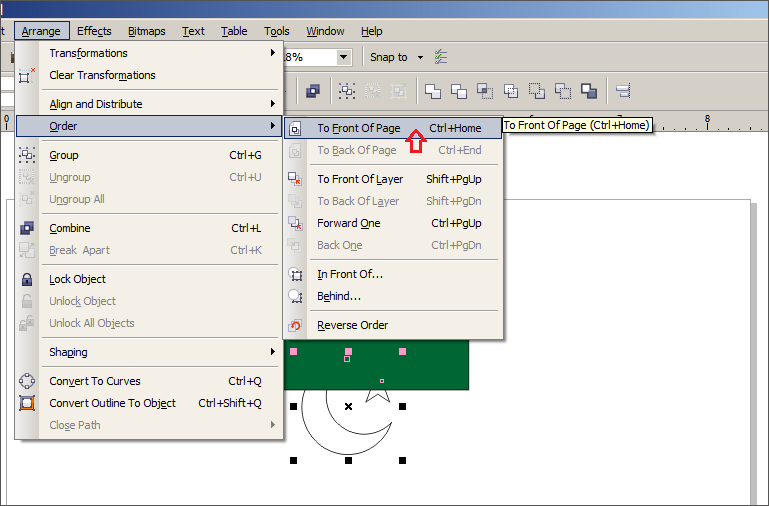The height and width of the screenshot is (506, 769).
Task: Click Convert To Curves in the Arrange menu
Action: click(95, 381)
